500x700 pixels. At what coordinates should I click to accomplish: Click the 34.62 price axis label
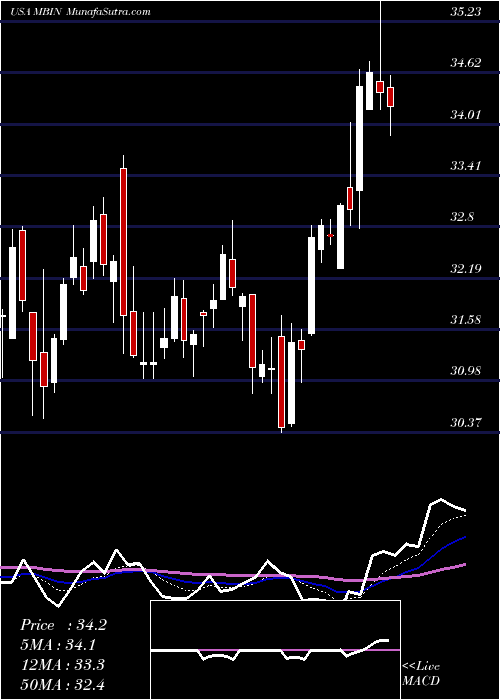pos(466,63)
